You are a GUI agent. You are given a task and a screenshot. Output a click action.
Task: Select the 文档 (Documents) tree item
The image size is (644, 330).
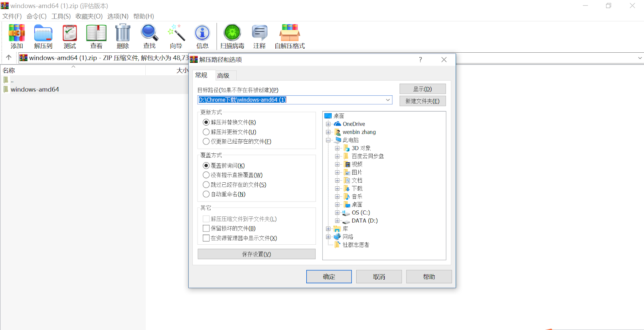point(357,180)
